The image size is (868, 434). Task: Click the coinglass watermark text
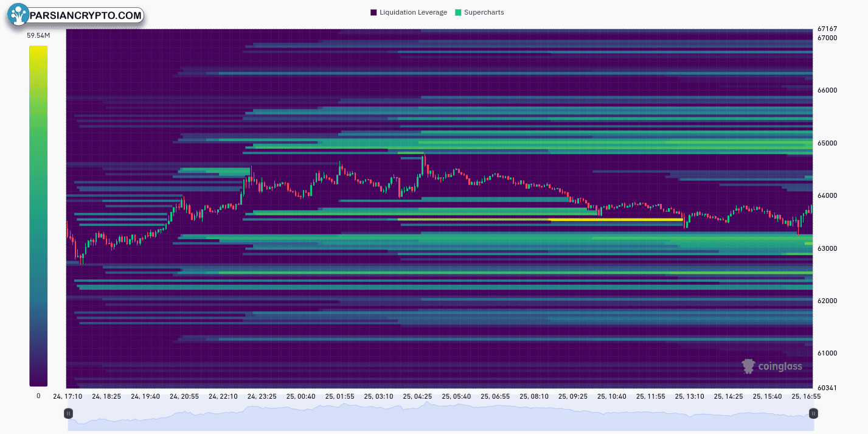click(780, 366)
